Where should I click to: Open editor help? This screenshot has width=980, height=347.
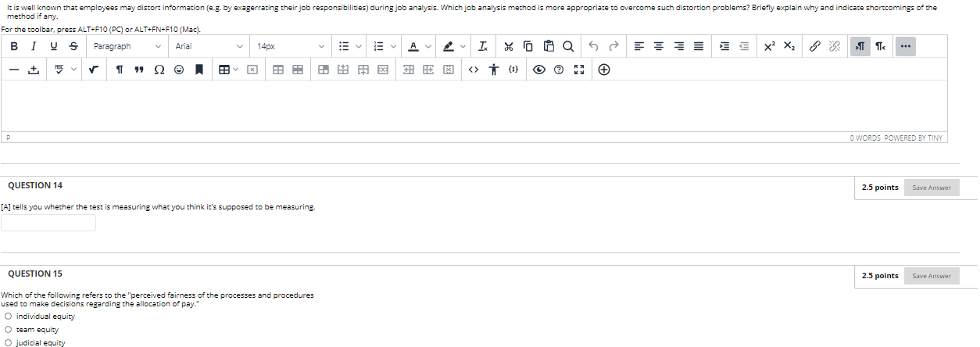(558, 70)
